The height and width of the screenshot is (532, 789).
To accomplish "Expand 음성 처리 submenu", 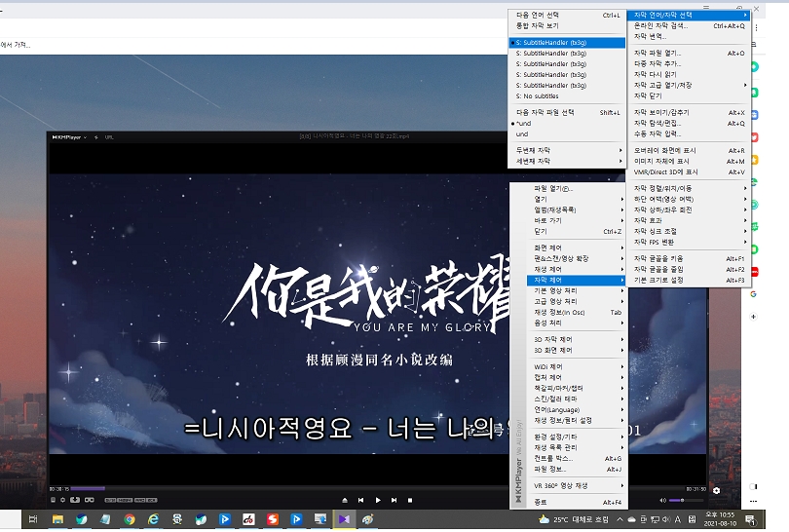I will (576, 323).
